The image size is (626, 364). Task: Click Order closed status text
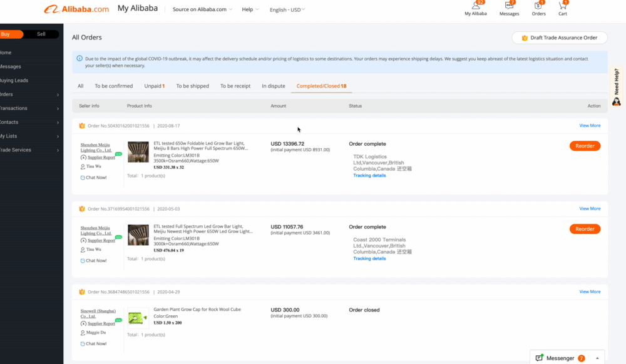coord(364,310)
